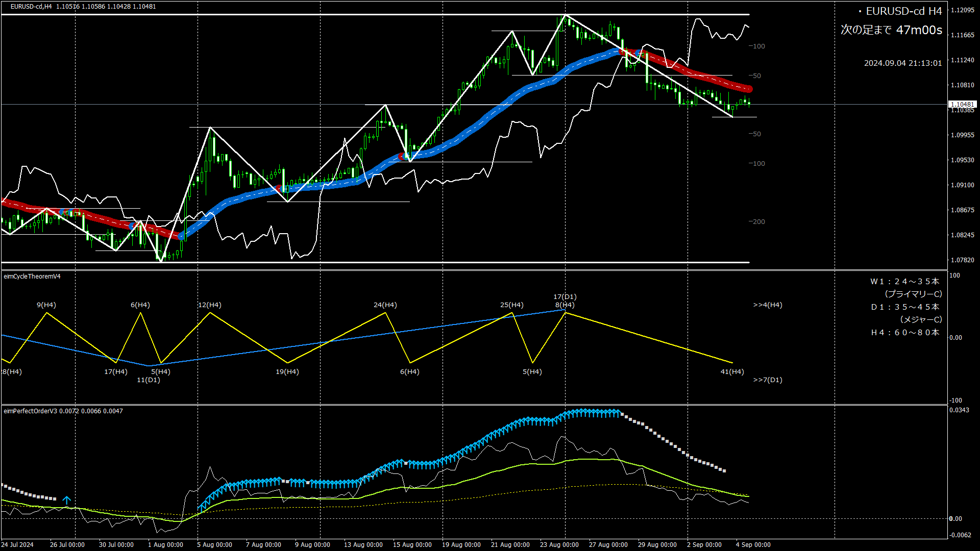Click the eimPerfectOrderV3 indicator label
Viewport: 980px width, 551px height.
(31, 411)
